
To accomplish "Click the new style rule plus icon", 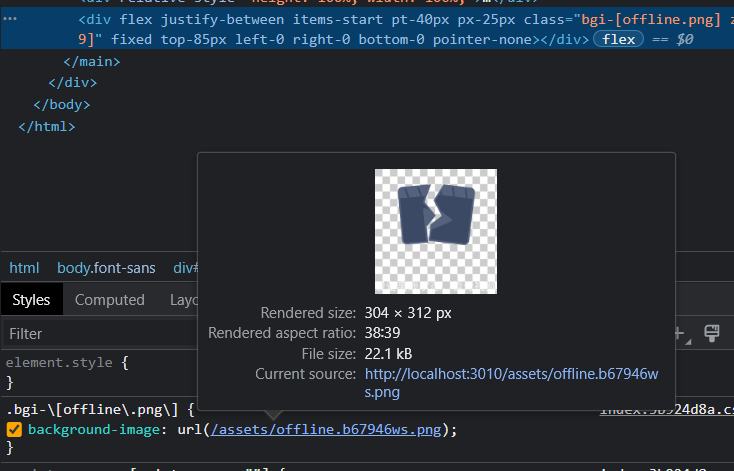I will coord(681,334).
